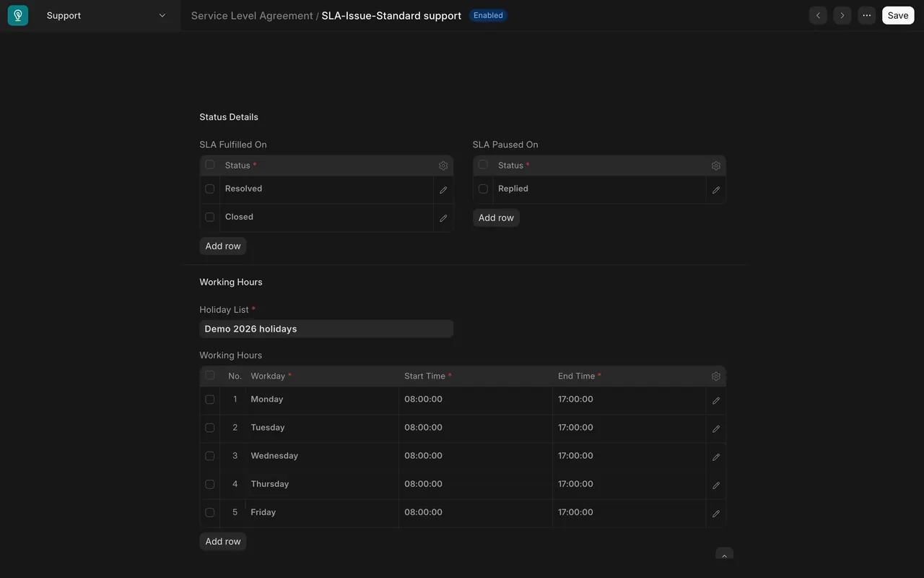Edit the Thursday working hours row
Viewport: 924px width, 578px height.
(x=716, y=485)
